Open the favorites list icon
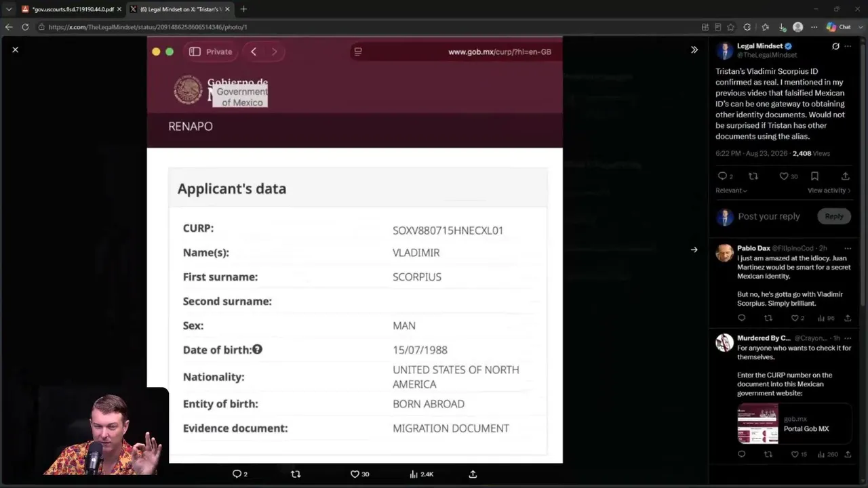This screenshot has height=488, width=868. pyautogui.click(x=766, y=27)
